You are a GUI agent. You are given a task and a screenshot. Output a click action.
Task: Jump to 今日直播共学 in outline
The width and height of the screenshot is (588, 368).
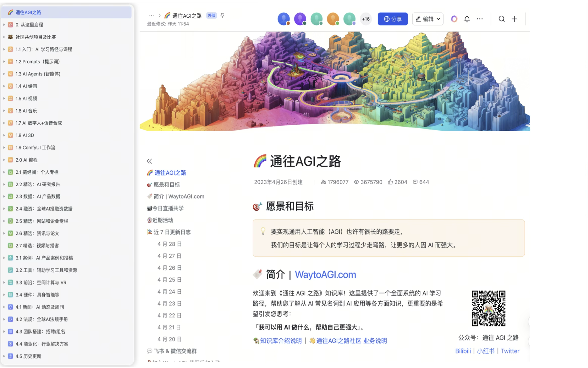(165, 208)
